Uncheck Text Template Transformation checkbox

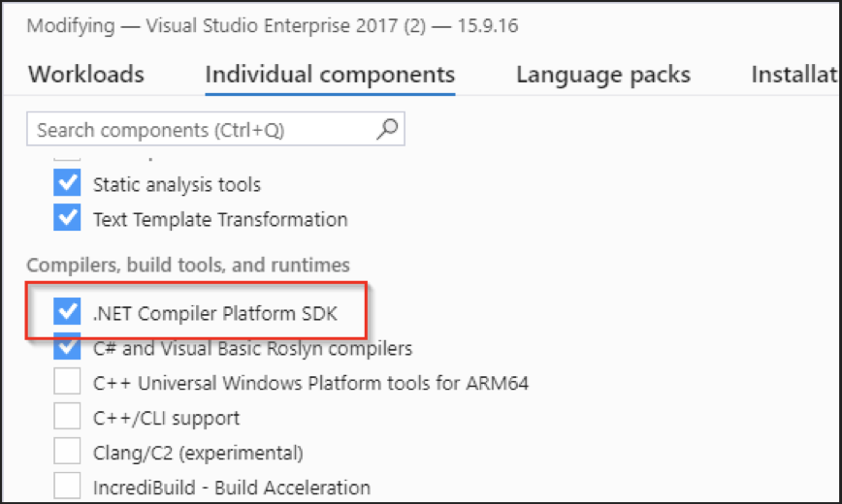[x=68, y=219]
